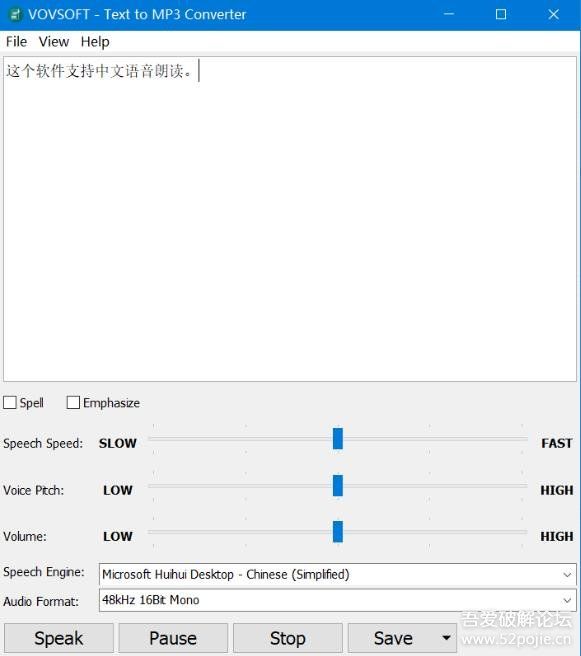Tick the Emphasize checkbox

[x=73, y=402]
